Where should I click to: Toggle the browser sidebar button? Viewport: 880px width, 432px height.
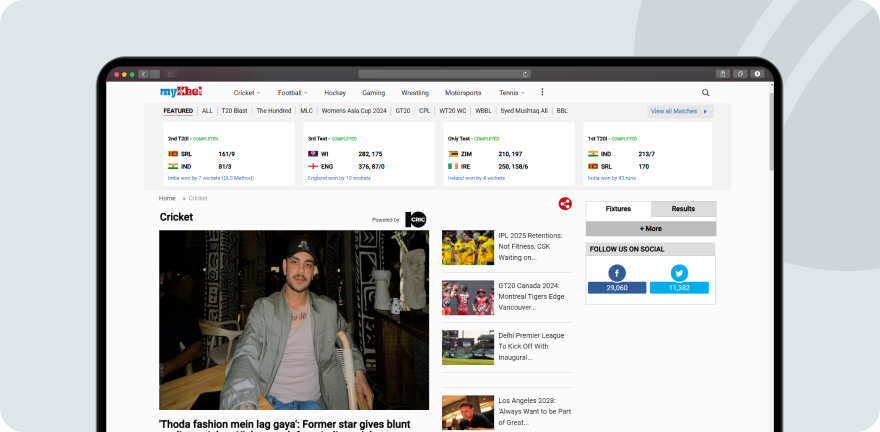[x=171, y=74]
